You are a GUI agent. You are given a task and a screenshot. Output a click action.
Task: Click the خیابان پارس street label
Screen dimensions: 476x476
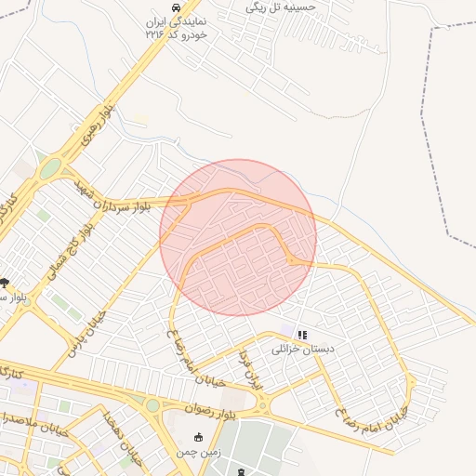[x=87, y=335]
